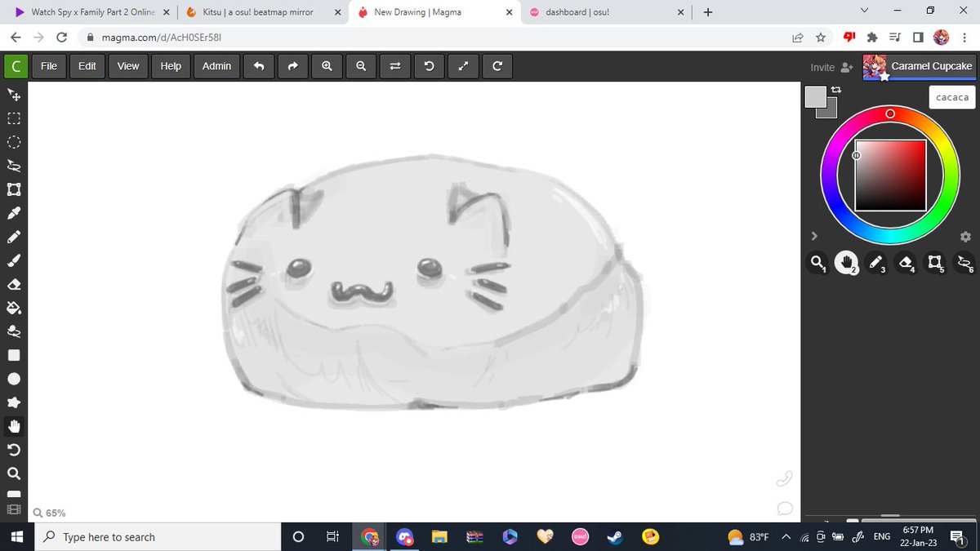Image resolution: width=980 pixels, height=551 pixels.
Task: Click the taskbar search box
Action: click(157, 537)
